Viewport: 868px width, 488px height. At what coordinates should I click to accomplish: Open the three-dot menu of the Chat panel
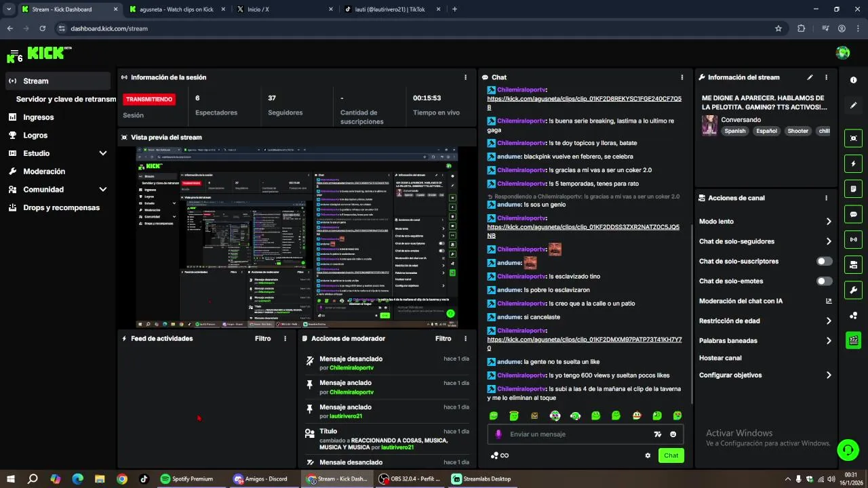point(682,77)
